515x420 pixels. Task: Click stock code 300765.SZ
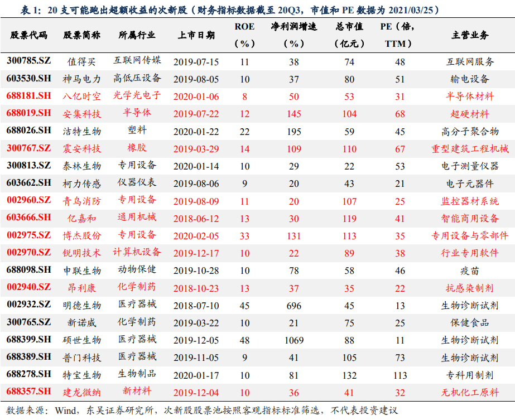[29, 322]
